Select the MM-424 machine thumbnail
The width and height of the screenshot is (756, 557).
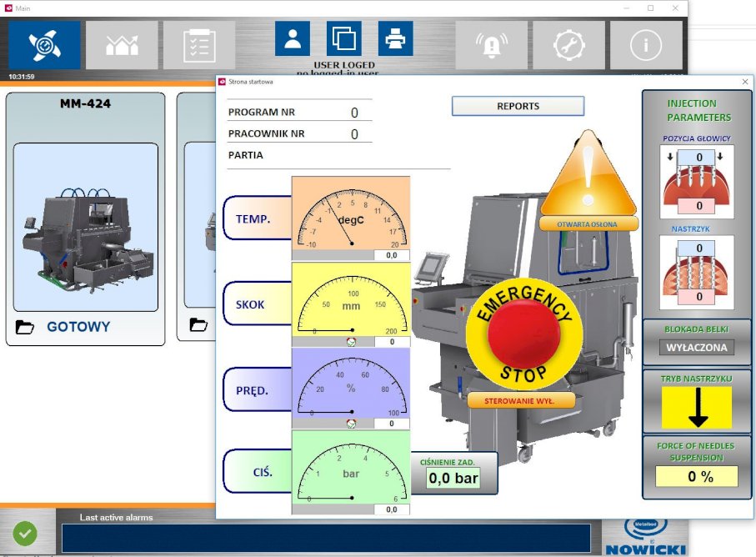(86, 227)
